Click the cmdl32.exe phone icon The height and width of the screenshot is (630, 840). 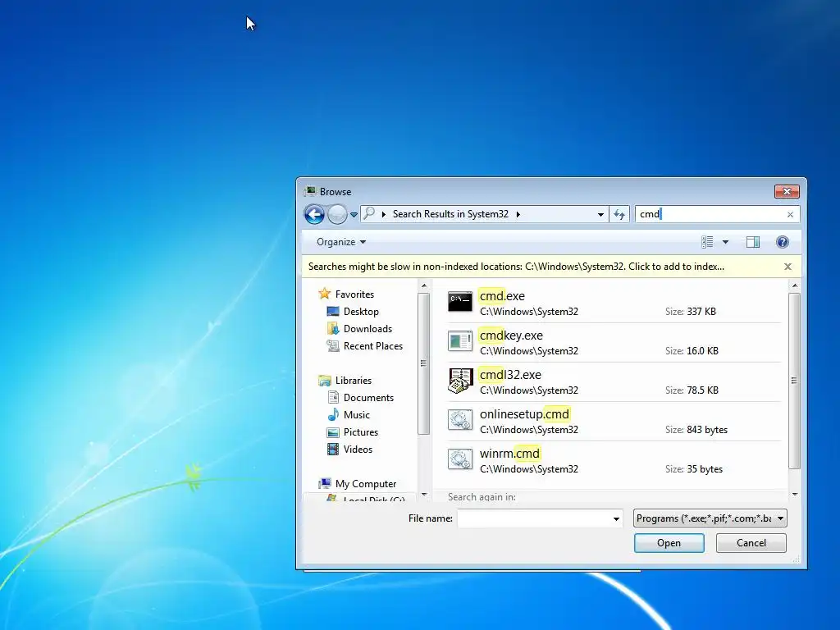coord(460,381)
